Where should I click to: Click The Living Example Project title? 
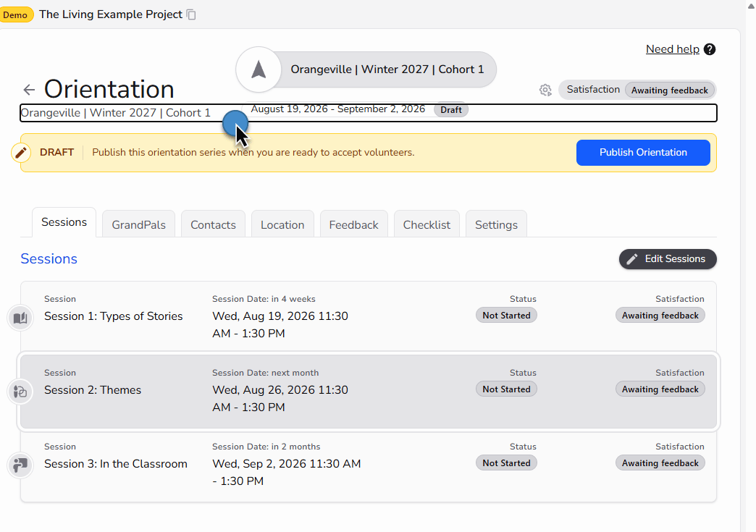point(111,14)
